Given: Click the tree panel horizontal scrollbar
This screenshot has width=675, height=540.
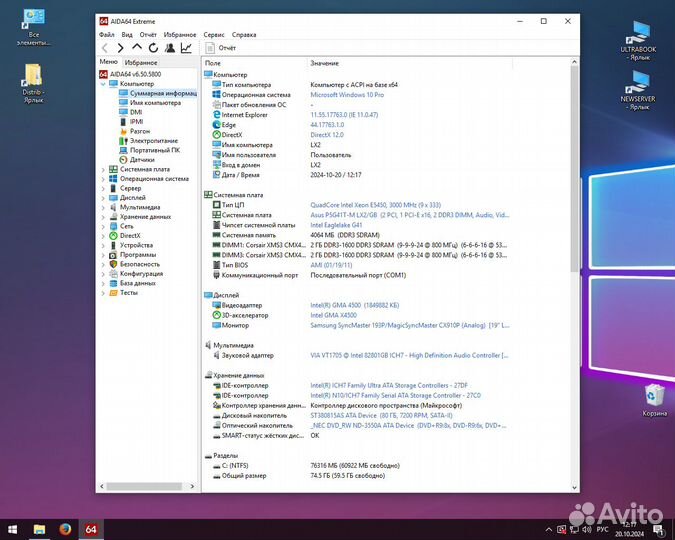Looking at the screenshot, I should [x=144, y=486].
